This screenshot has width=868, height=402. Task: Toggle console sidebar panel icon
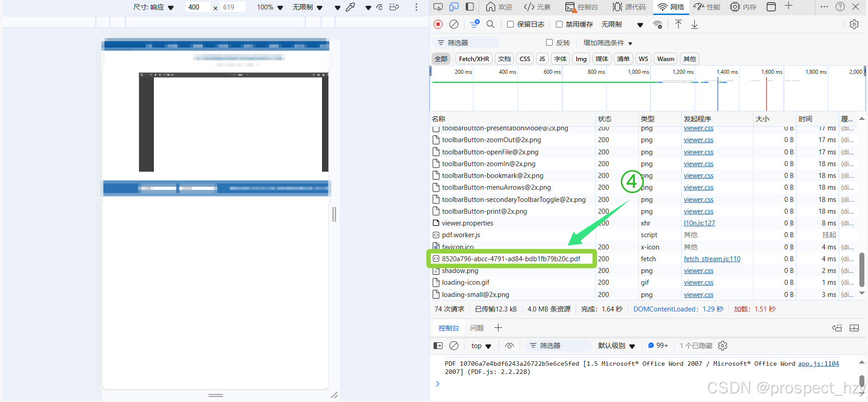click(x=438, y=346)
